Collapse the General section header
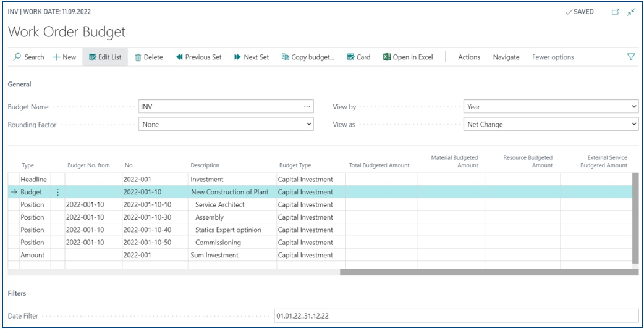This screenshot has height=329, width=644. (x=19, y=84)
